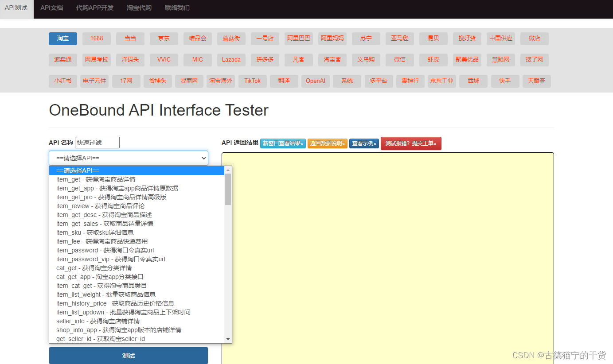This screenshot has height=364, width=613.
Task: Select item_history_price 历史价格 option
Action: click(x=137, y=303)
